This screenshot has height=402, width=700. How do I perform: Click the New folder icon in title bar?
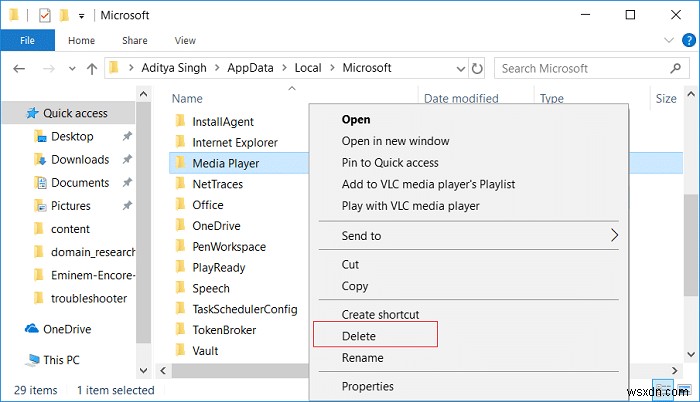tap(64, 15)
